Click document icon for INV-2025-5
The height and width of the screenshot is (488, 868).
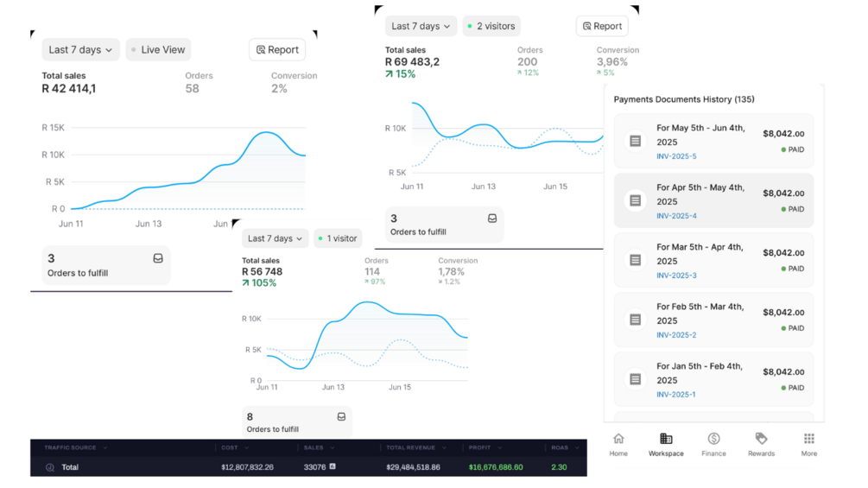point(636,141)
